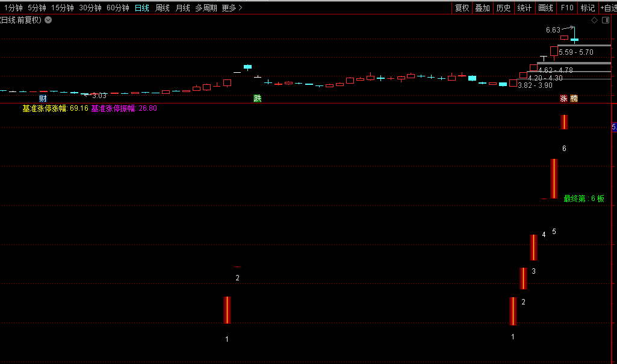Screen dimensions: 617x364
Task: Click the 财 financial marker icon
Action: click(43, 98)
